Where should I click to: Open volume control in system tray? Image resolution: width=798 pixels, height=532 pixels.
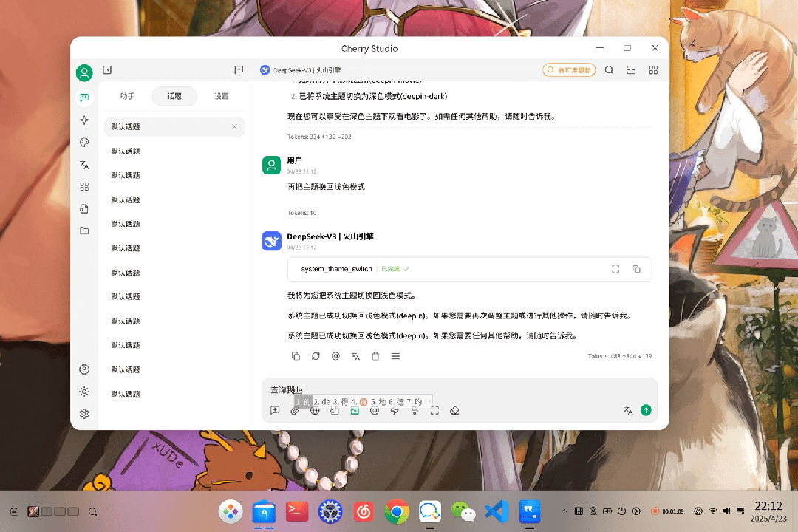[727, 511]
